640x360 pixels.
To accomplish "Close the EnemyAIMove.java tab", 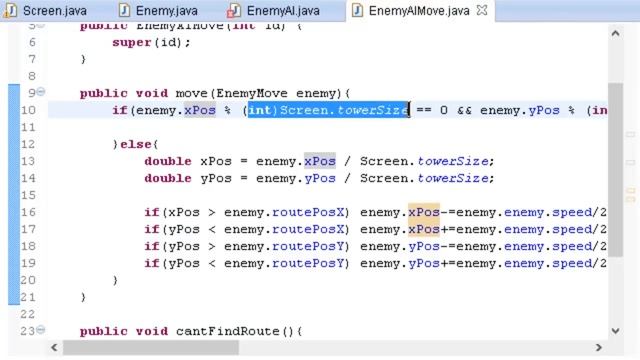I will [x=482, y=10].
